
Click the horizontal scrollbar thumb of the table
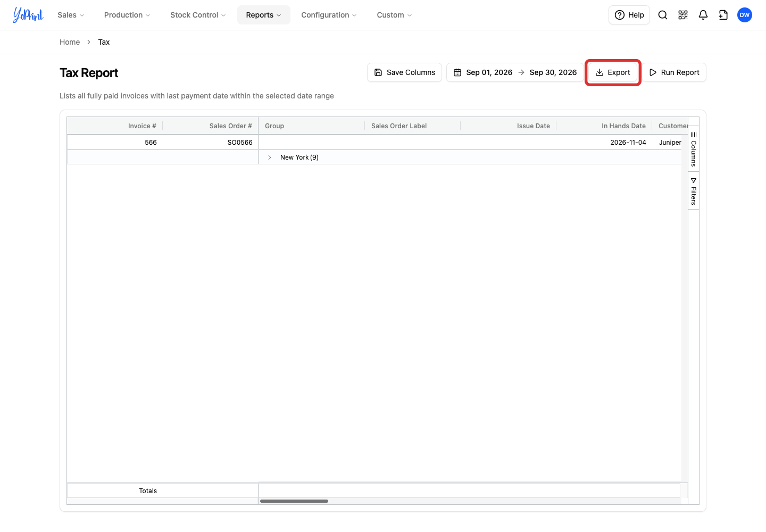pyautogui.click(x=294, y=501)
